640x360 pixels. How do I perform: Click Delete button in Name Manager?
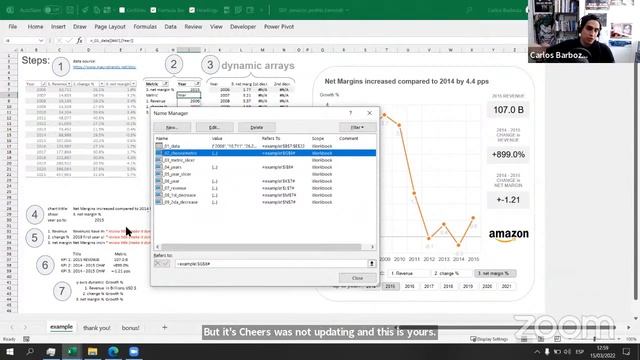point(257,127)
